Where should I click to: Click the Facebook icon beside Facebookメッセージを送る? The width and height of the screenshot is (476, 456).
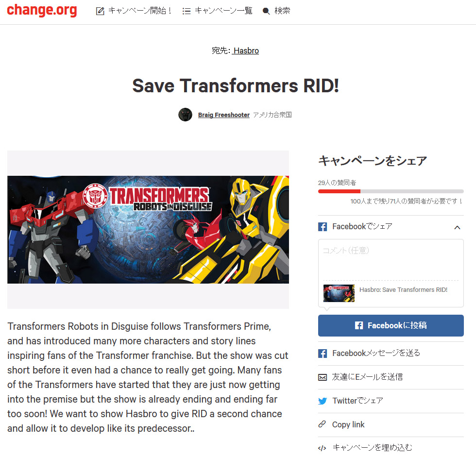[323, 354]
